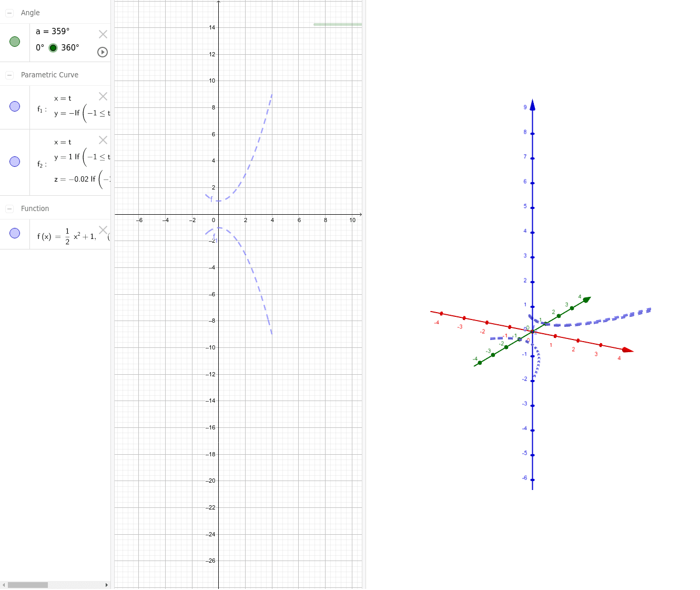Toggle visibility of angle a green circle
700x590 pixels.
click(14, 41)
